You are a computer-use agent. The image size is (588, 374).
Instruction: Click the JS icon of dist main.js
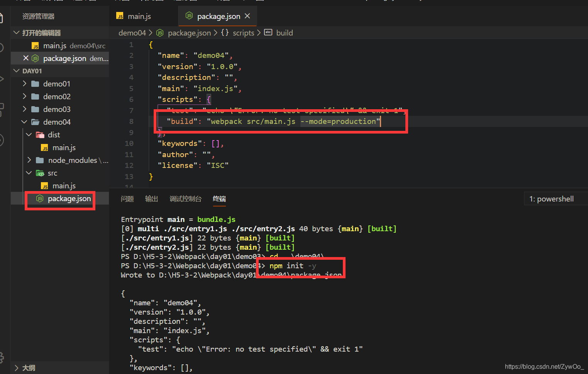point(45,148)
